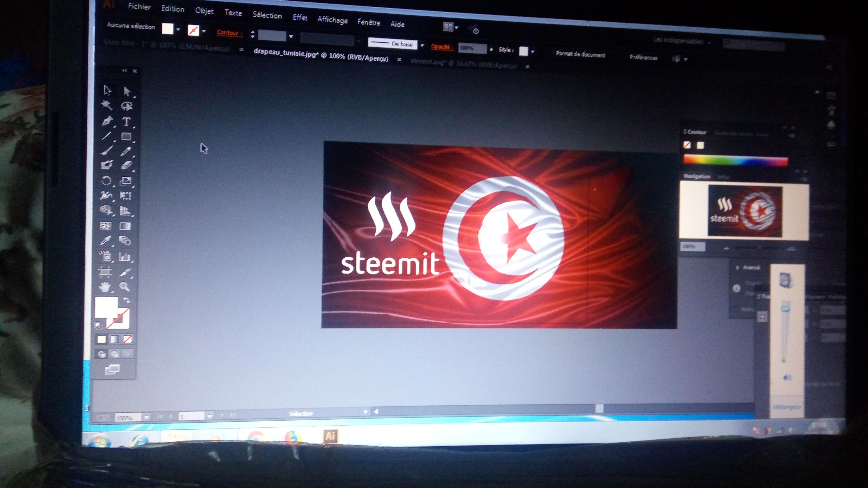
Task: Select the Pencil tool
Action: point(126,151)
